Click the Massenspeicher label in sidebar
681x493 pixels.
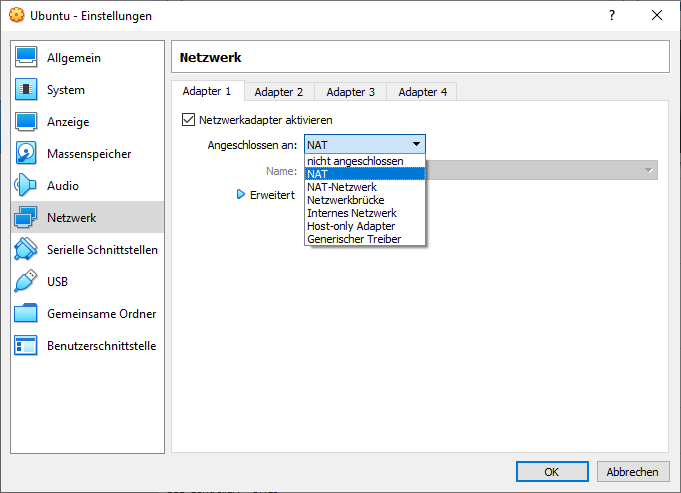coord(89,154)
